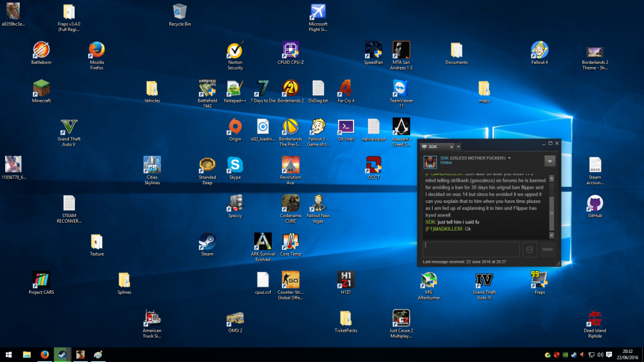This screenshot has width=644, height=362.
Task: Open the volume control in system tray
Action: click(x=600, y=355)
